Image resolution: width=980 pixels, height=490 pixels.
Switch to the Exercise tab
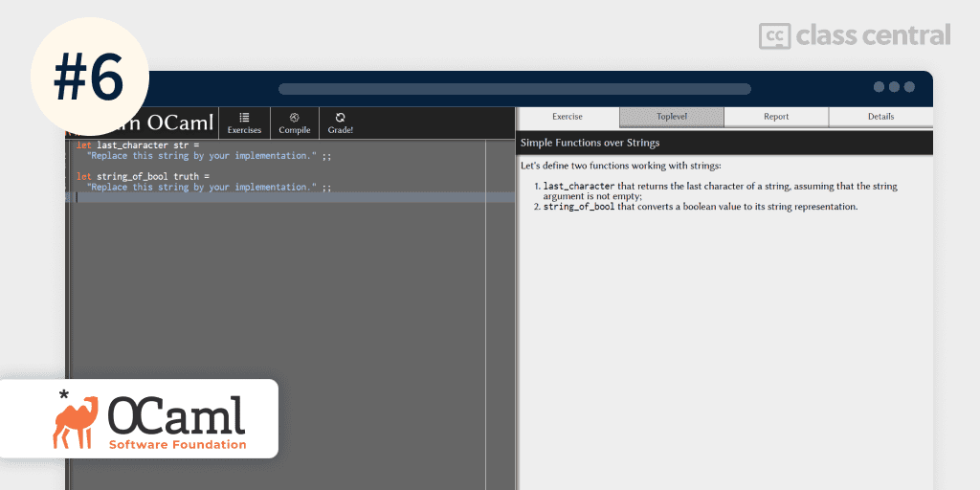[568, 117]
